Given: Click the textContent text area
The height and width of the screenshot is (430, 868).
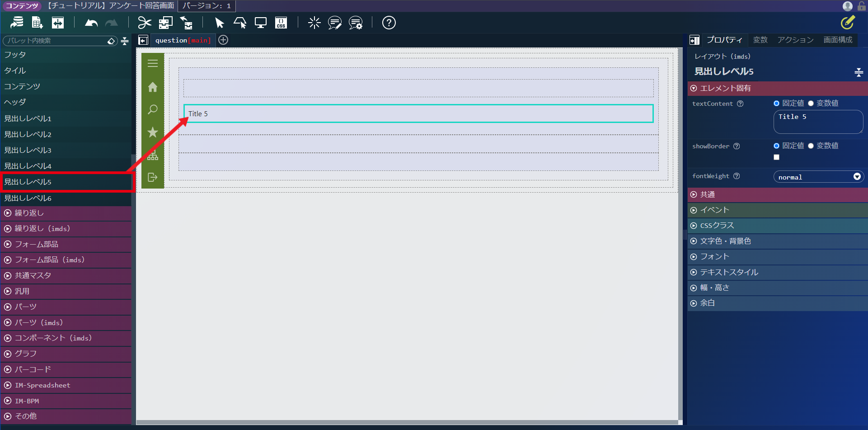Looking at the screenshot, I should point(818,122).
